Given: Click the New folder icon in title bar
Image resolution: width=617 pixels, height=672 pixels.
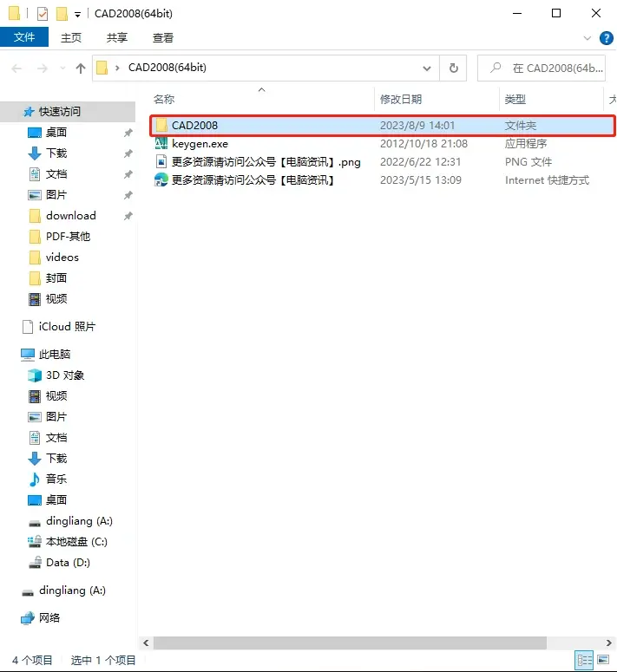Looking at the screenshot, I should click(62, 14).
